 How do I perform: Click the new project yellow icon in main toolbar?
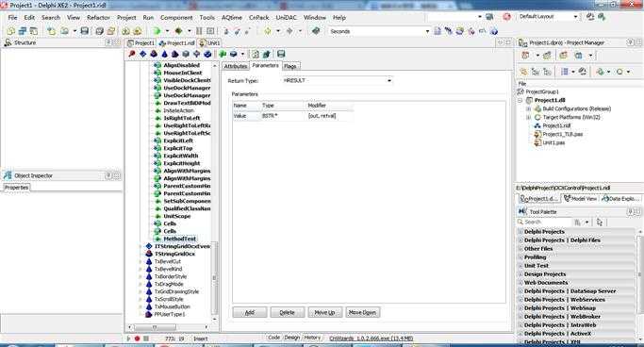click(10, 31)
